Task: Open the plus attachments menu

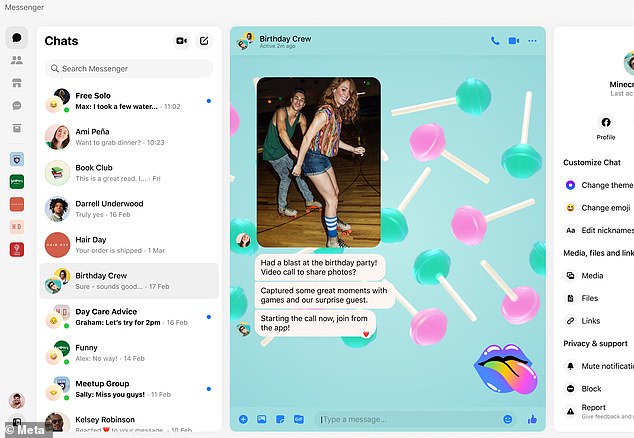Action: click(243, 418)
